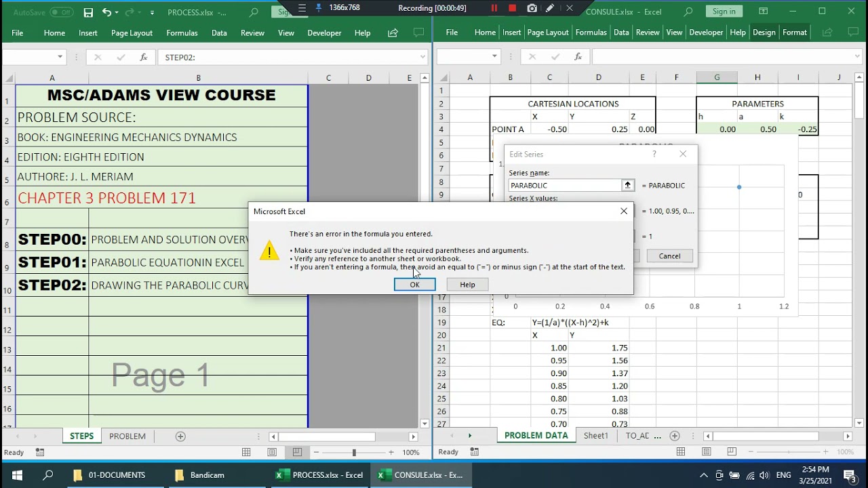Click zoom in plus in PROCESS.xlsx
The width and height of the screenshot is (868, 488).
(x=391, y=452)
